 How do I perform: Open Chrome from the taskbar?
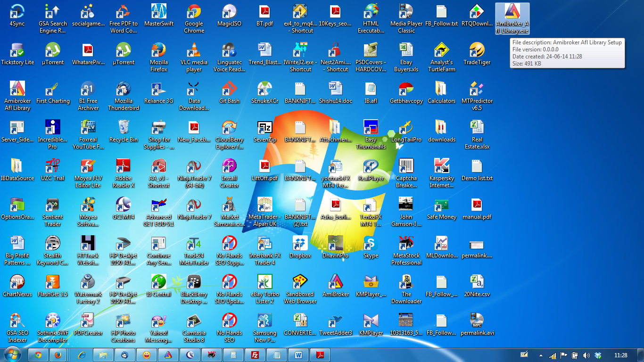click(x=38, y=355)
